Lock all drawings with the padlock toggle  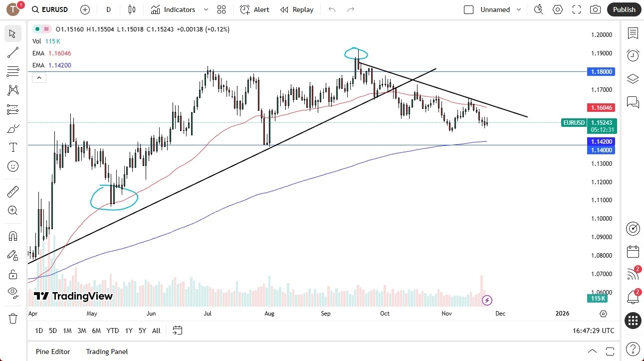pos(13,274)
